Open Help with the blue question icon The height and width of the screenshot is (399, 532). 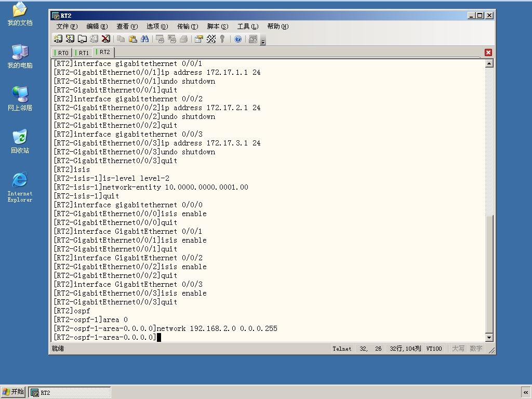[238, 39]
